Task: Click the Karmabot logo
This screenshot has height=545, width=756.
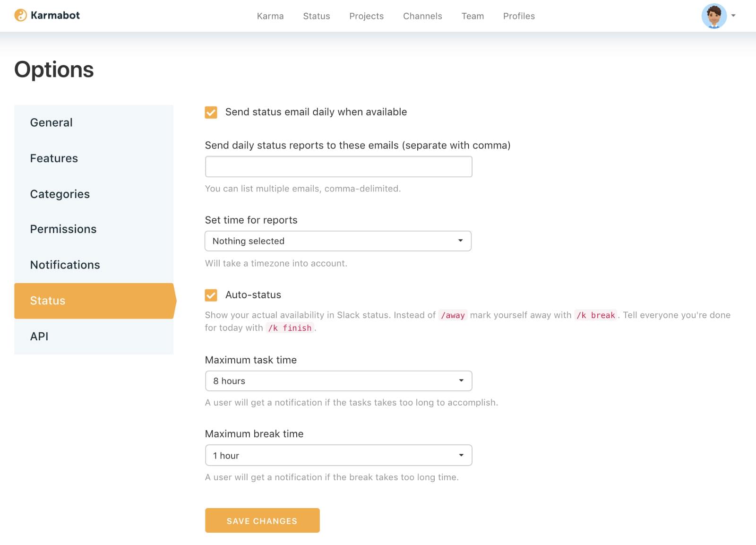Action: click(x=47, y=15)
